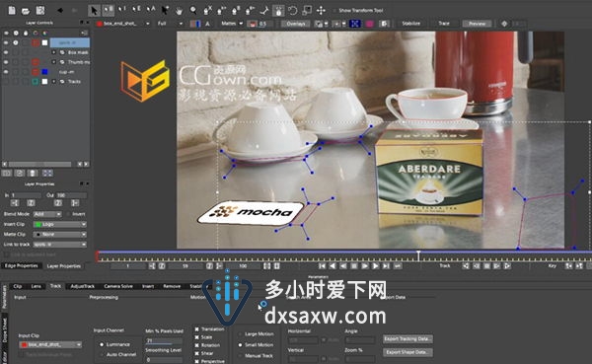
Task: Select the Add Point arrow-plus tool
Action: pos(165,11)
